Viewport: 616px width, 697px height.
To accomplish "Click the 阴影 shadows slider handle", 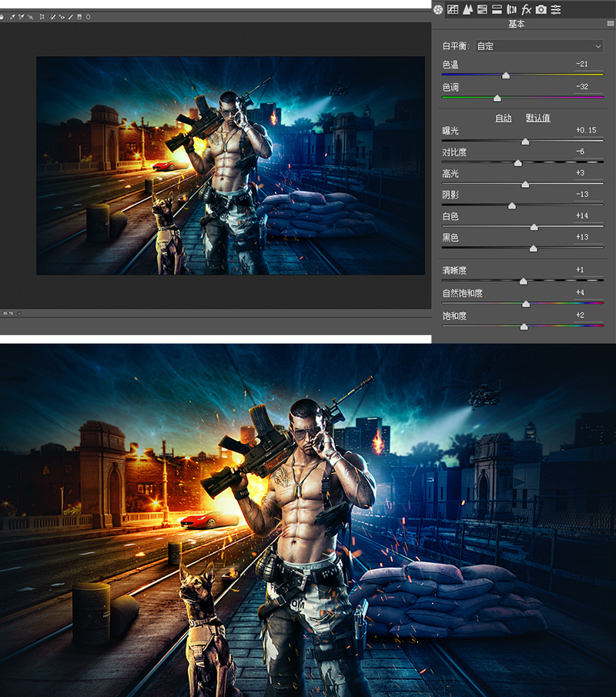I will click(512, 206).
